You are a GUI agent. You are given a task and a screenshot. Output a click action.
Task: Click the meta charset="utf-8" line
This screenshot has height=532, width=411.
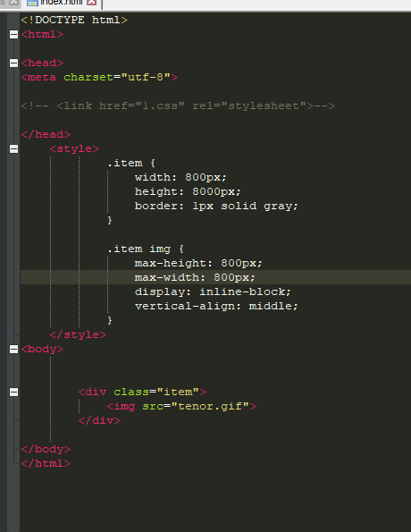(x=99, y=78)
